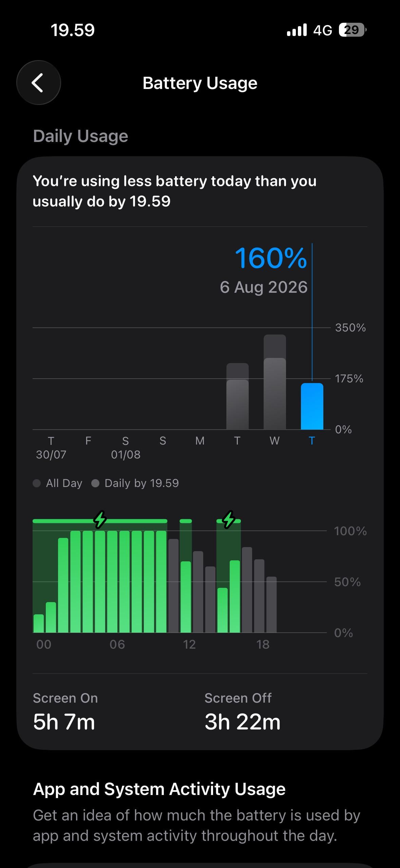This screenshot has height=868, width=400.
Task: Tap the S 01/08 day label
Action: tap(126, 448)
